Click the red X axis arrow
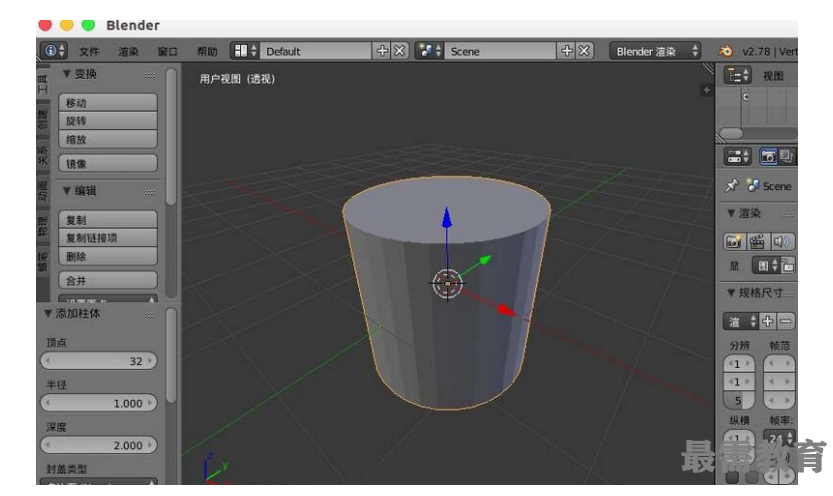 point(505,310)
